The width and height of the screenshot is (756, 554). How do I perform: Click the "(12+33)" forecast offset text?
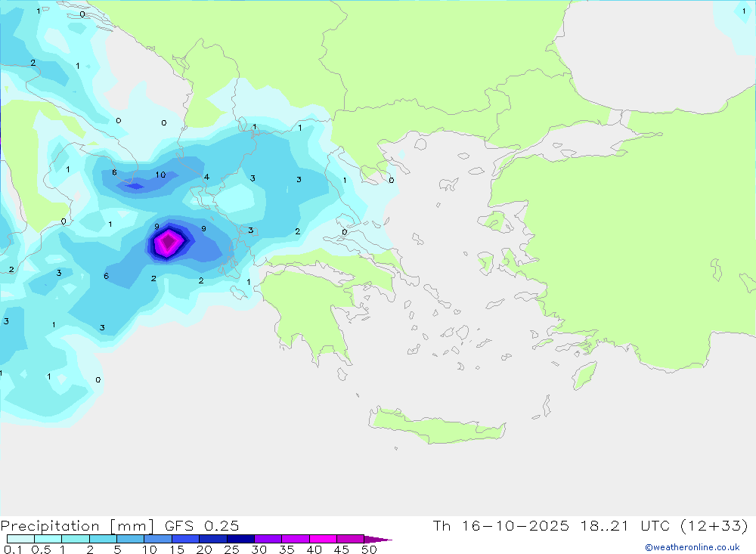[714, 525]
